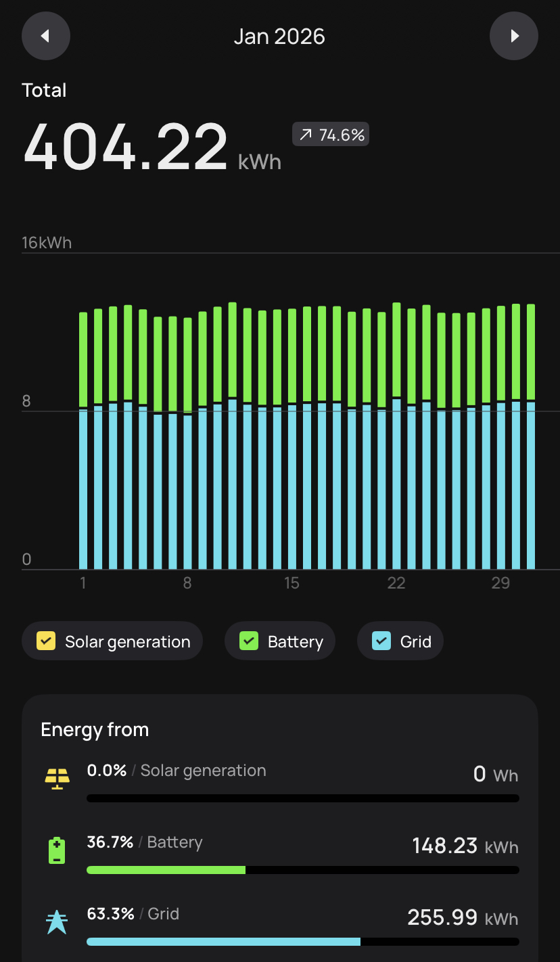Image resolution: width=560 pixels, height=962 pixels.
Task: Click the grid pylon icon
Action: tap(57, 922)
